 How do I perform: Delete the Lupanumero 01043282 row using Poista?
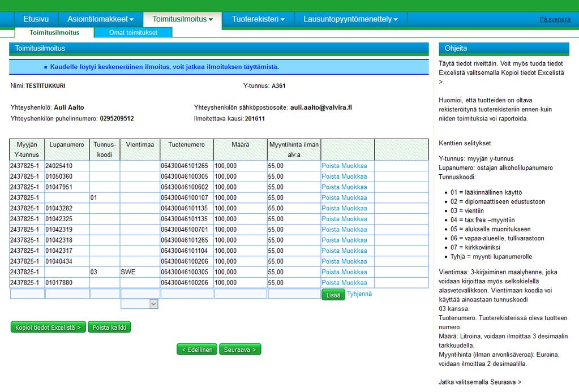pyautogui.click(x=331, y=208)
